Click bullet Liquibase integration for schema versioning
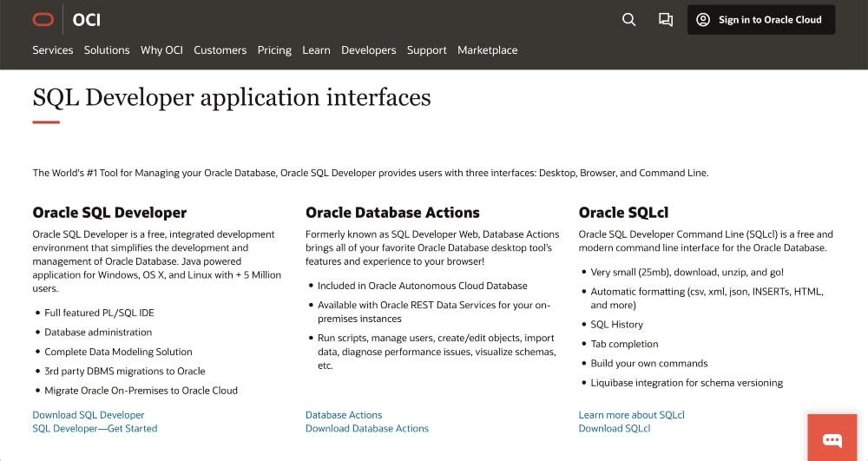Image resolution: width=868 pixels, height=461 pixels. click(x=687, y=382)
